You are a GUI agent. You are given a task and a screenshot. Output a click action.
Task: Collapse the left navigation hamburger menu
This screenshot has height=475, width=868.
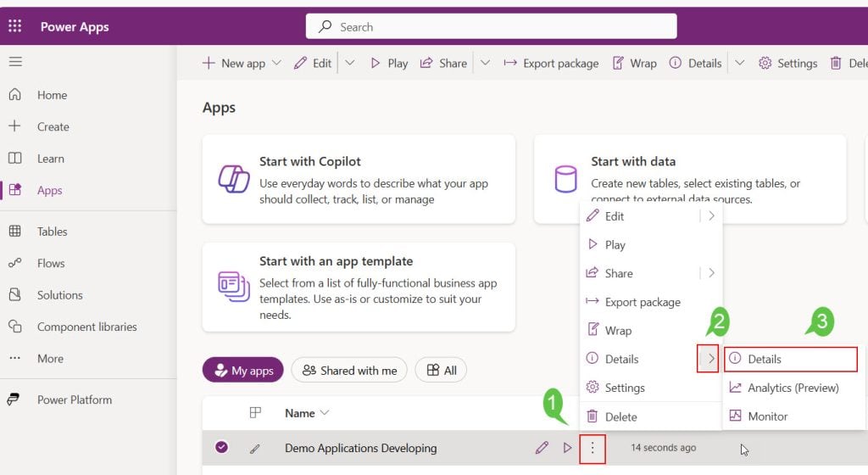point(15,61)
